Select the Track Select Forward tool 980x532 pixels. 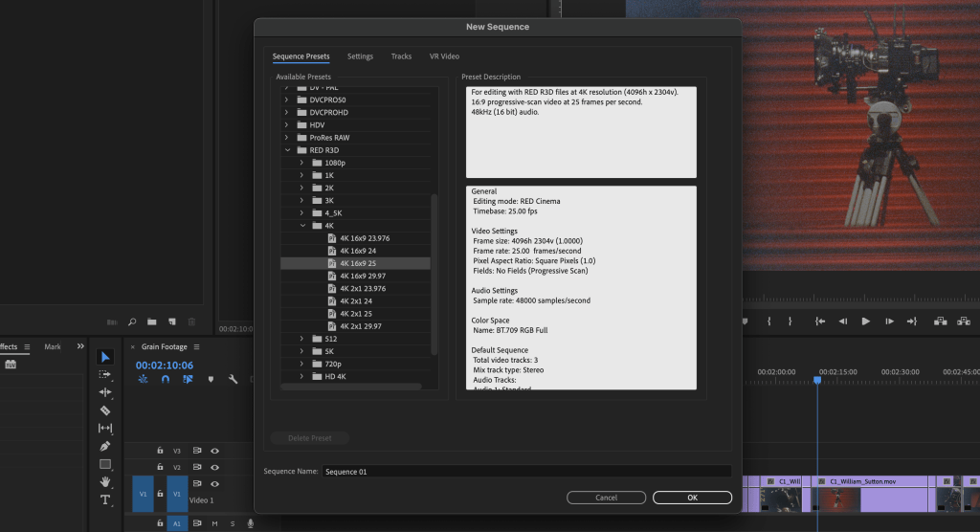tap(105, 374)
